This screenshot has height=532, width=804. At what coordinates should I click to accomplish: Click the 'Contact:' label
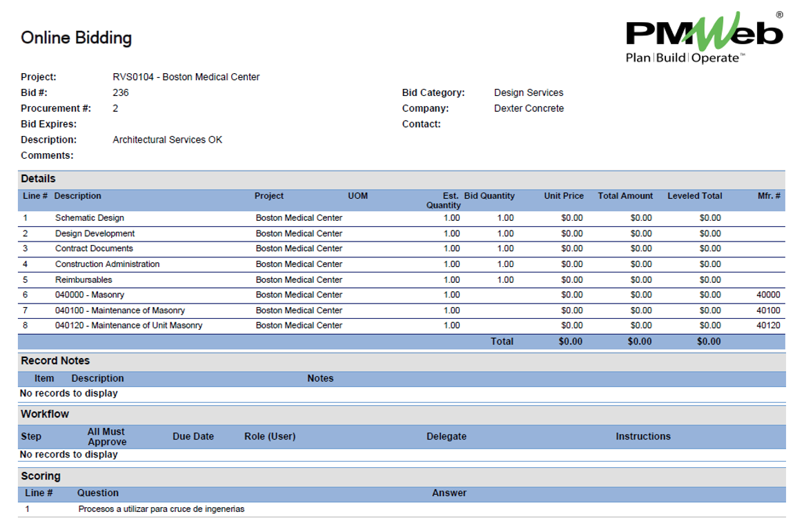[422, 124]
